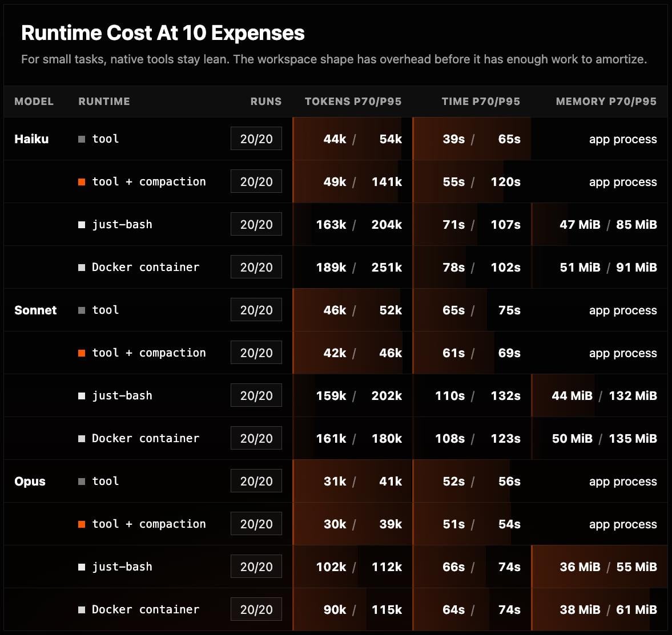
Task: Click the 39s time value
Action: click(453, 139)
